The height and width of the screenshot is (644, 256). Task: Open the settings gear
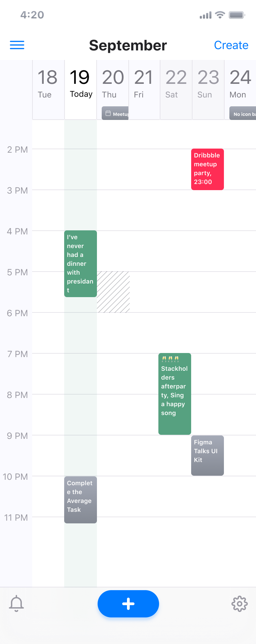click(x=239, y=603)
